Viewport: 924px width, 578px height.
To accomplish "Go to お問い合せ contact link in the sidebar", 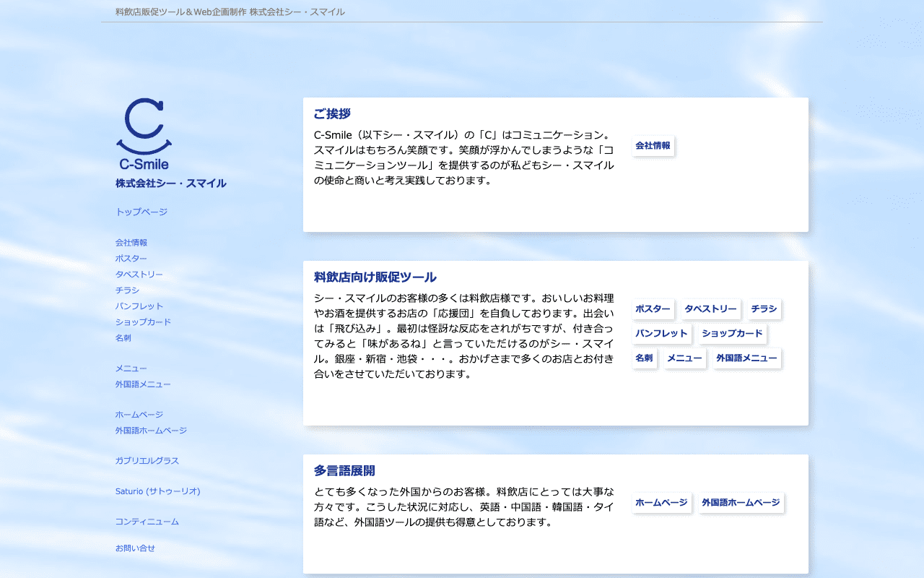I will pyautogui.click(x=136, y=548).
